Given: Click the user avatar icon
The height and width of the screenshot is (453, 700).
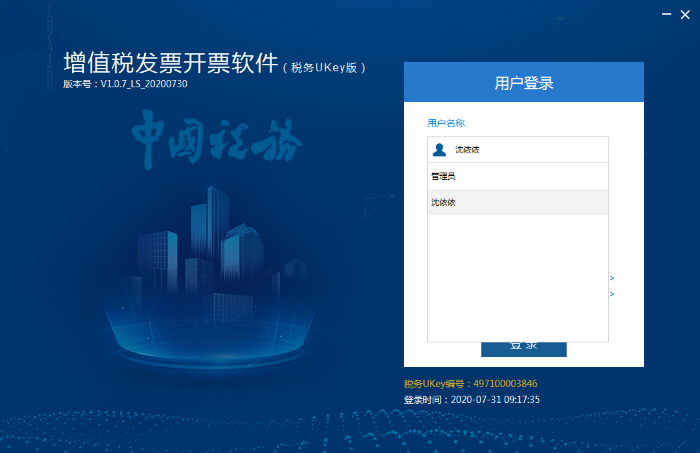Looking at the screenshot, I should point(439,150).
